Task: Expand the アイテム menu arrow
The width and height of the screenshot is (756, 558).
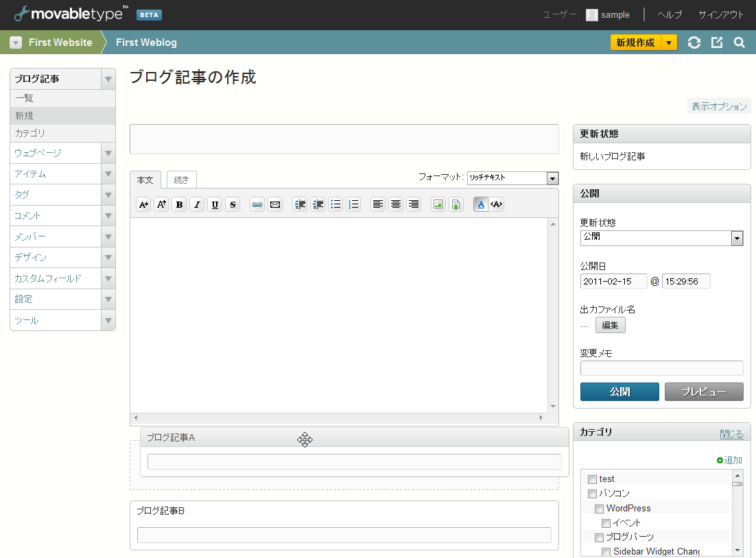Action: tap(108, 174)
